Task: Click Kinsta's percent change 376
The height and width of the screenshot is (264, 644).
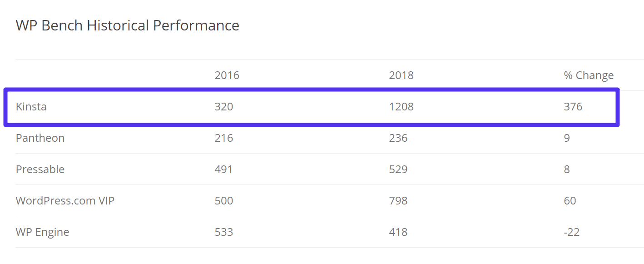Action: pos(573,107)
